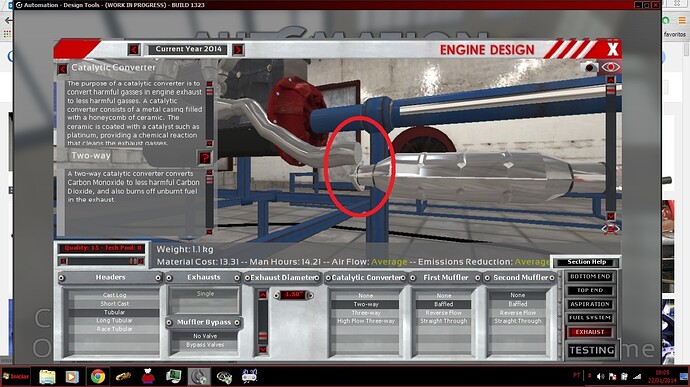Choose Bypass Valves for muffler bypass

click(x=205, y=345)
